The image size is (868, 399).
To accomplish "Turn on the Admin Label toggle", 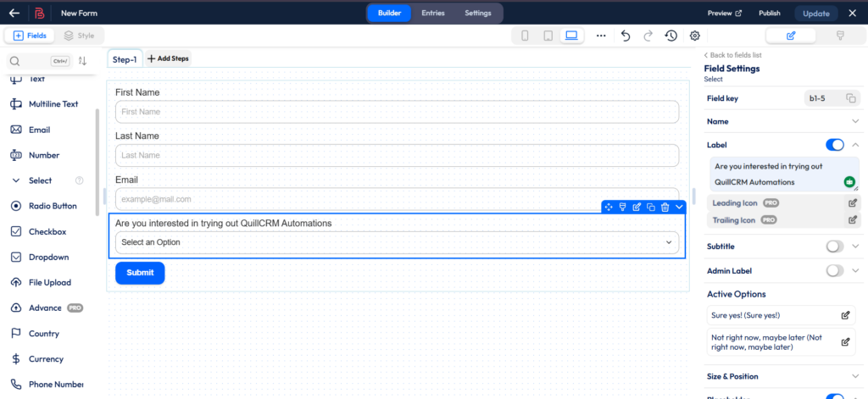I will (835, 271).
